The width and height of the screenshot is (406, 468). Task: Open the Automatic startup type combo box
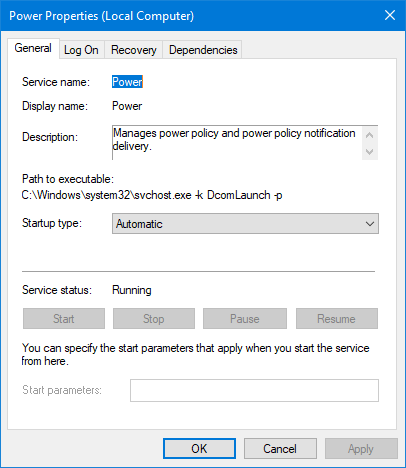coord(245,224)
